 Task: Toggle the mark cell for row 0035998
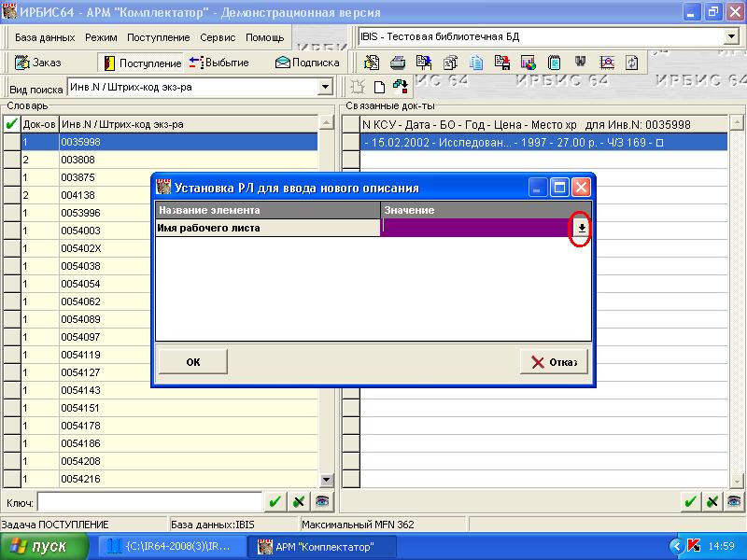[x=11, y=142]
